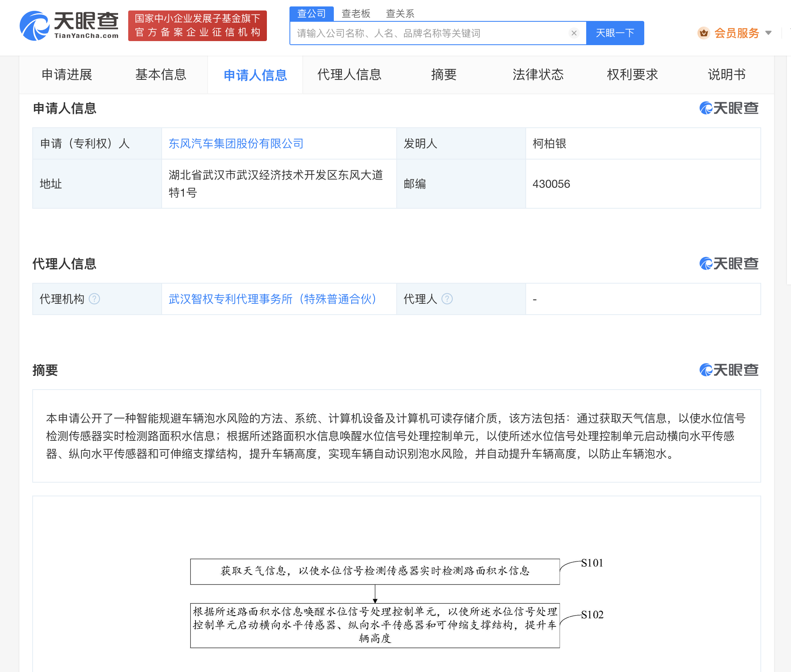Image resolution: width=791 pixels, height=672 pixels.
Task: Click the S102 flowchart step box
Action: pyautogui.click(x=375, y=625)
